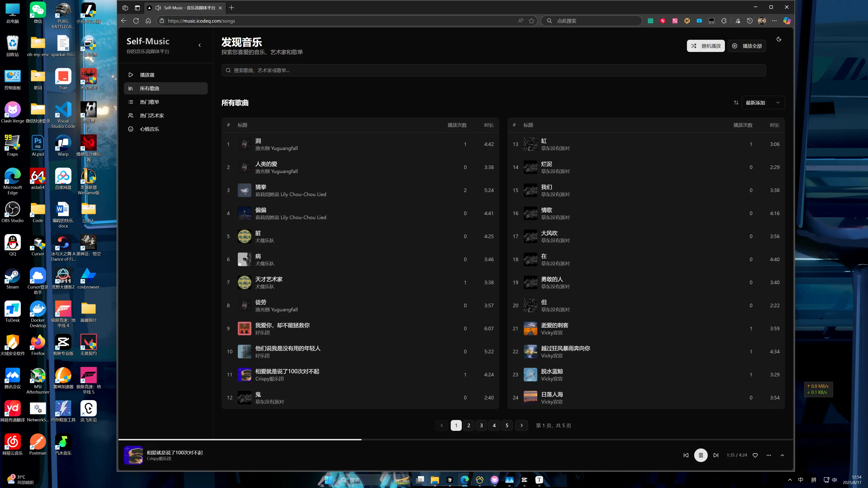
Task: Click the sort order arrows icon
Action: (x=736, y=103)
